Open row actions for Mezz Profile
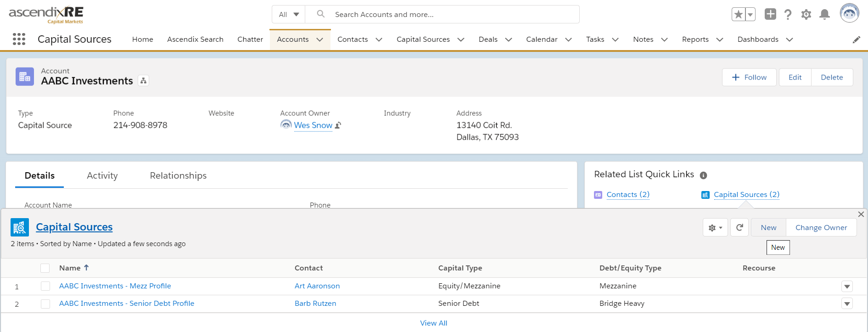 [847, 287]
